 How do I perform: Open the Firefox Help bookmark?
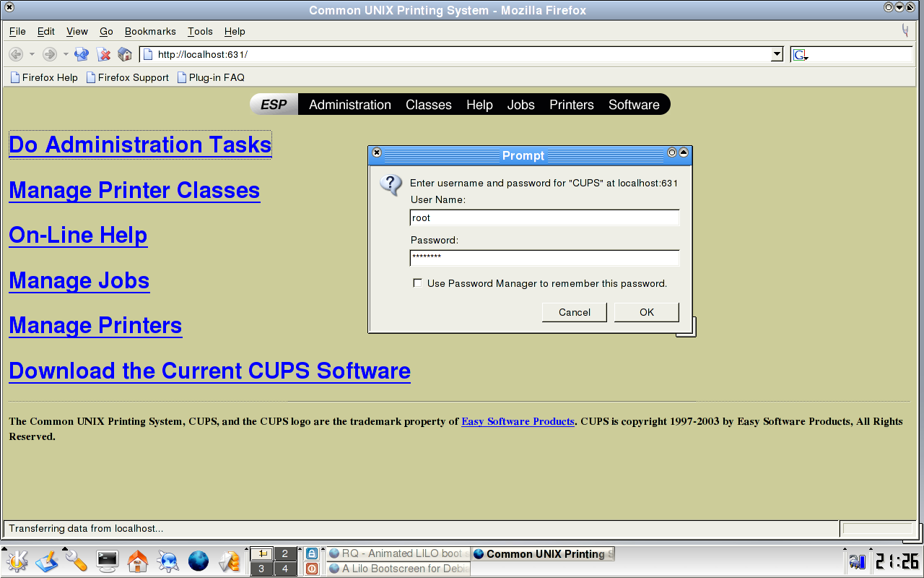[x=44, y=77]
